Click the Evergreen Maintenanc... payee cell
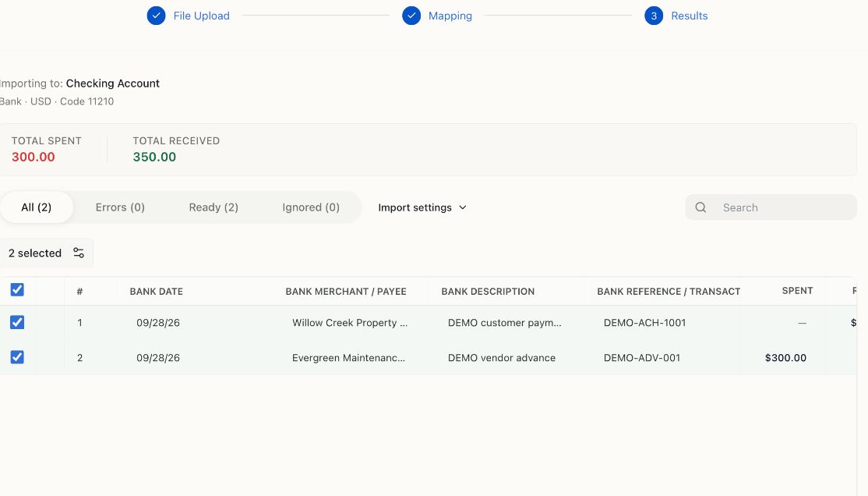Screen dimensions: 868x496 coord(349,357)
